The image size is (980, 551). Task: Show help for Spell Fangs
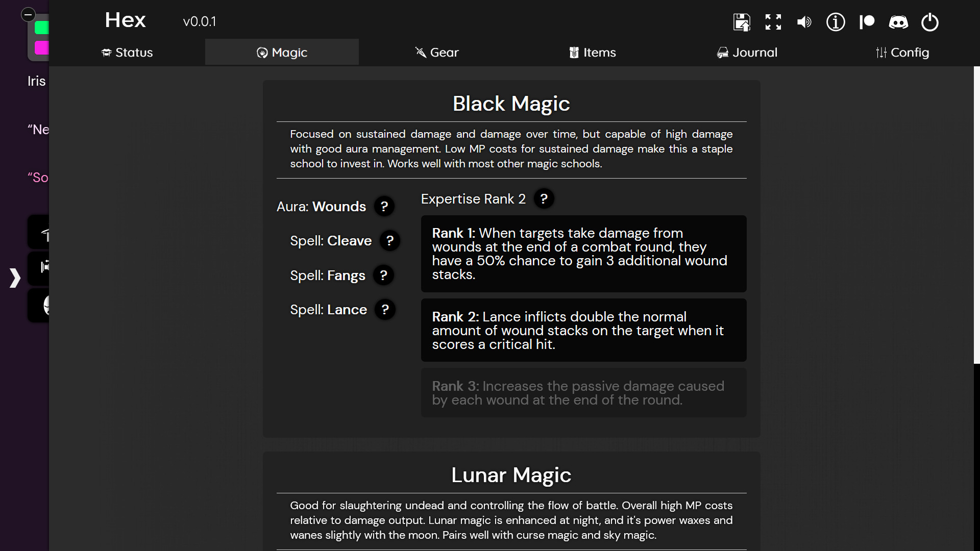(383, 275)
